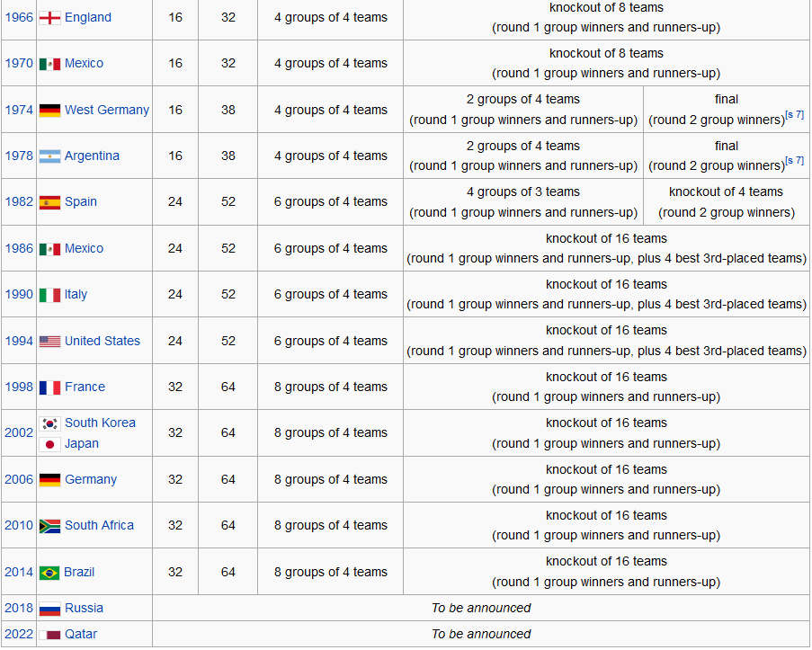Screen dimensions: 812x650
Task: Click the Japan flag icon
Action: [49, 444]
